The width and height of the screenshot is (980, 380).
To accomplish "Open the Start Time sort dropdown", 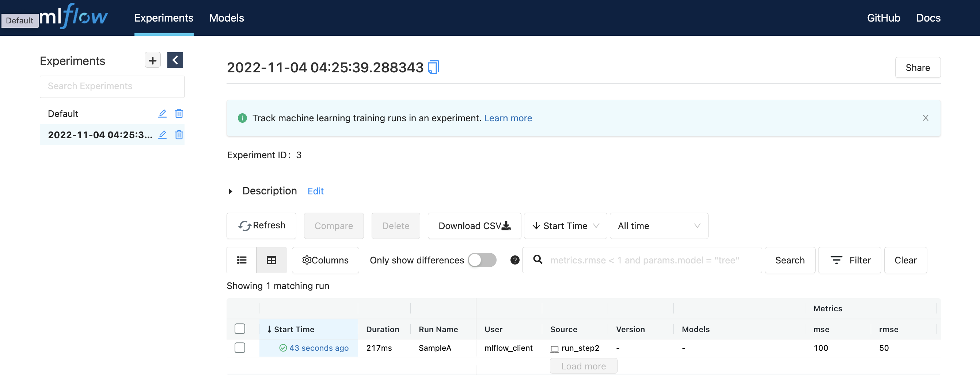I will point(565,225).
